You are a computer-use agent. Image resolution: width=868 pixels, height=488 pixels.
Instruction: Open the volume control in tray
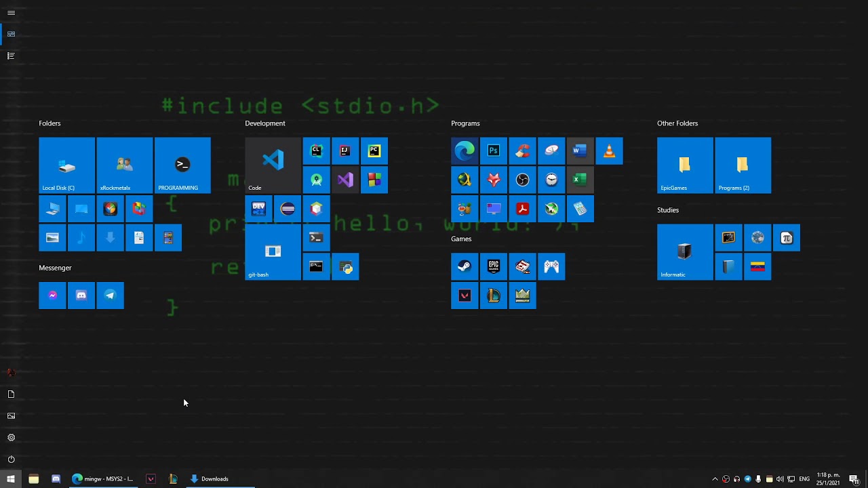[780, 479]
